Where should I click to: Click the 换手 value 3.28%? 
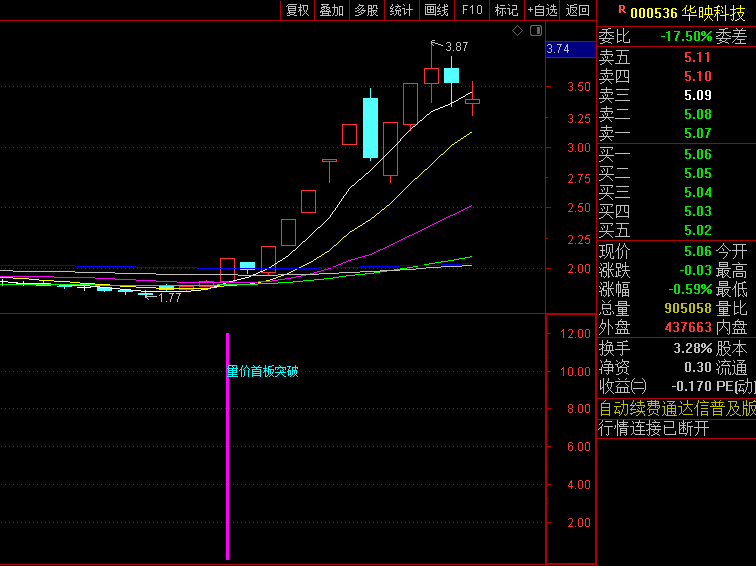point(692,349)
